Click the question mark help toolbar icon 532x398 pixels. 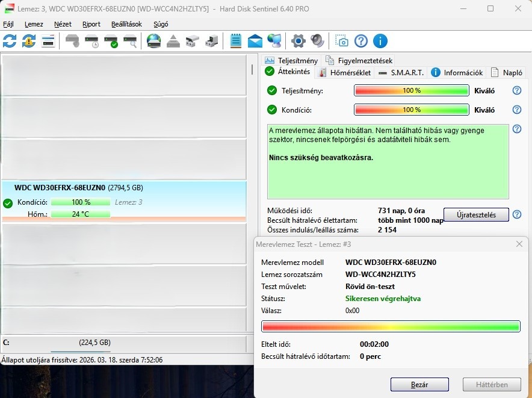[361, 41]
